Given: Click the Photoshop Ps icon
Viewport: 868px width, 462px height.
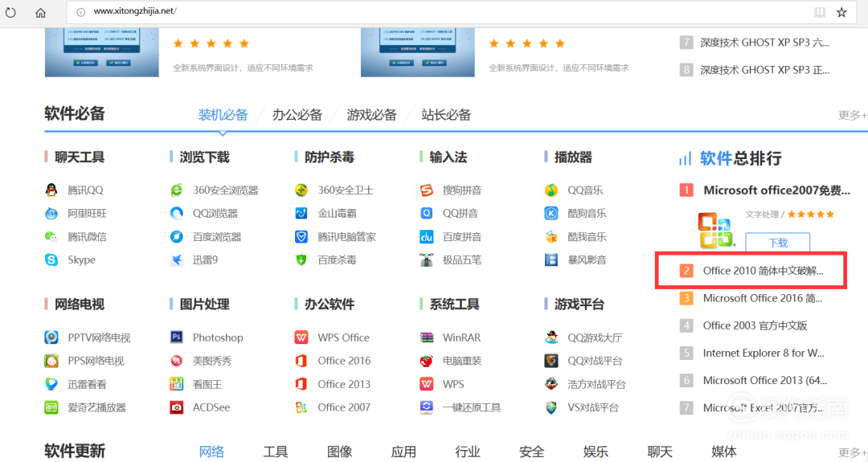Looking at the screenshot, I should point(177,337).
